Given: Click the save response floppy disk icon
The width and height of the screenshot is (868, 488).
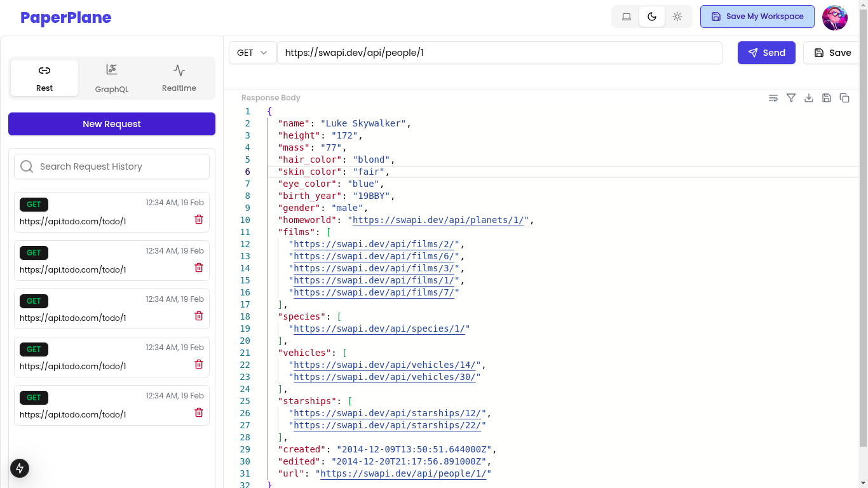Looking at the screenshot, I should point(827,98).
